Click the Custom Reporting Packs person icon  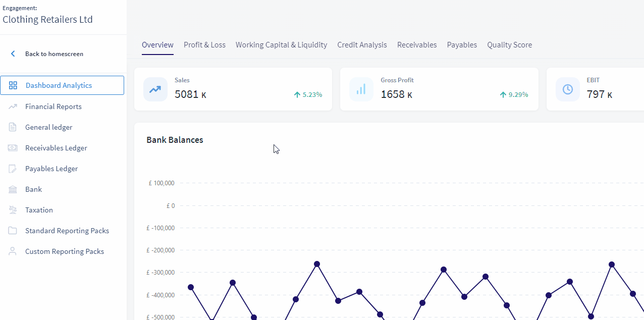click(x=13, y=251)
